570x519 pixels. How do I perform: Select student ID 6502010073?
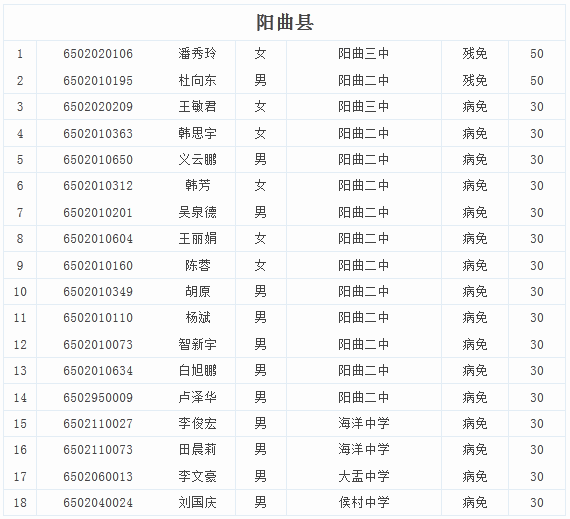tap(98, 345)
